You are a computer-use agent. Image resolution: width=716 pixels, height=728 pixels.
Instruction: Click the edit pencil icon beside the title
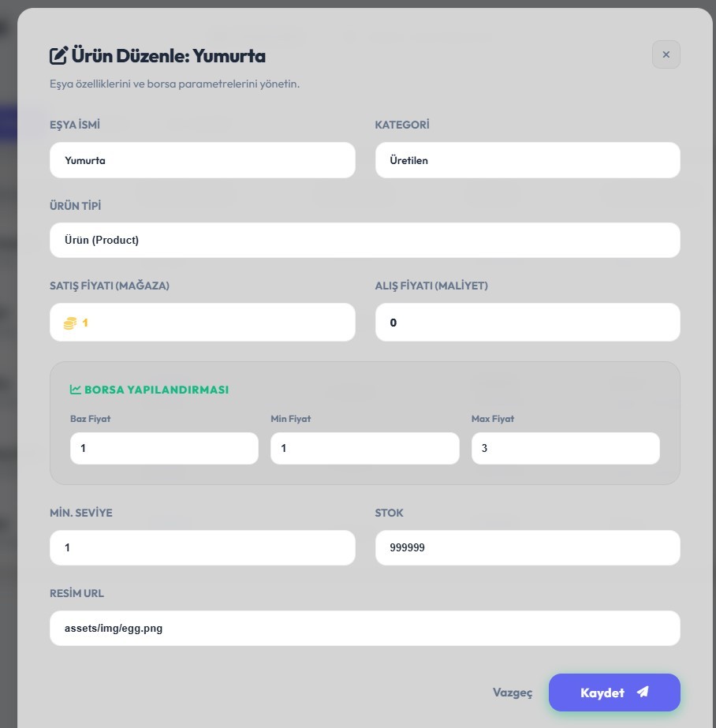58,56
